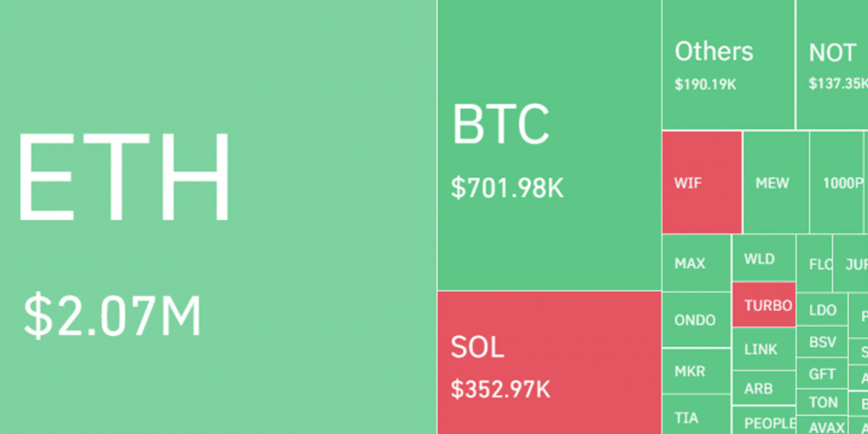The image size is (868, 434).
Task: Open the LINK tile
Action: coord(764,349)
